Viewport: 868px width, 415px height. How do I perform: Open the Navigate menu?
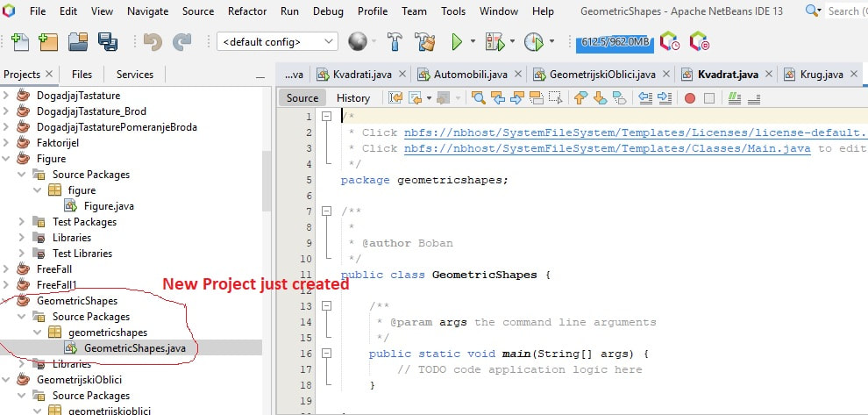point(148,11)
